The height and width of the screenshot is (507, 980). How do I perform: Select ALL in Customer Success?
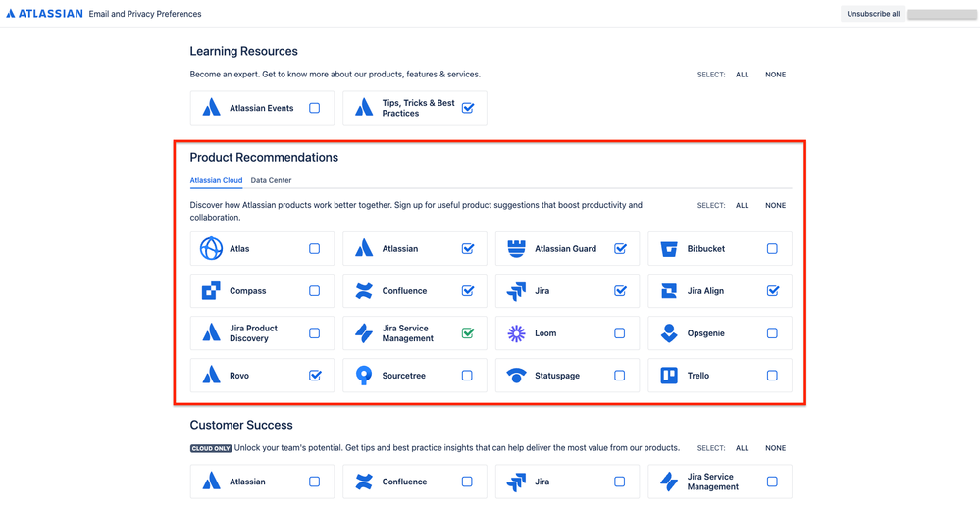click(742, 448)
